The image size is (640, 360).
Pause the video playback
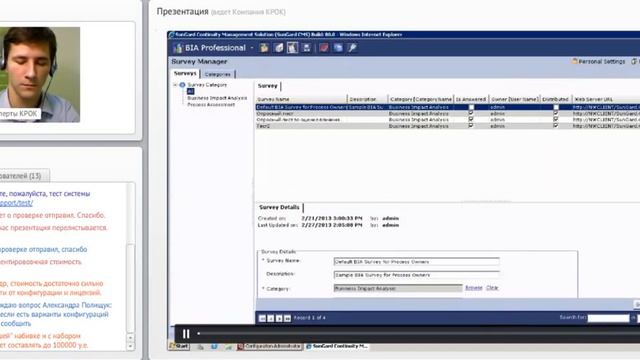coord(186,334)
